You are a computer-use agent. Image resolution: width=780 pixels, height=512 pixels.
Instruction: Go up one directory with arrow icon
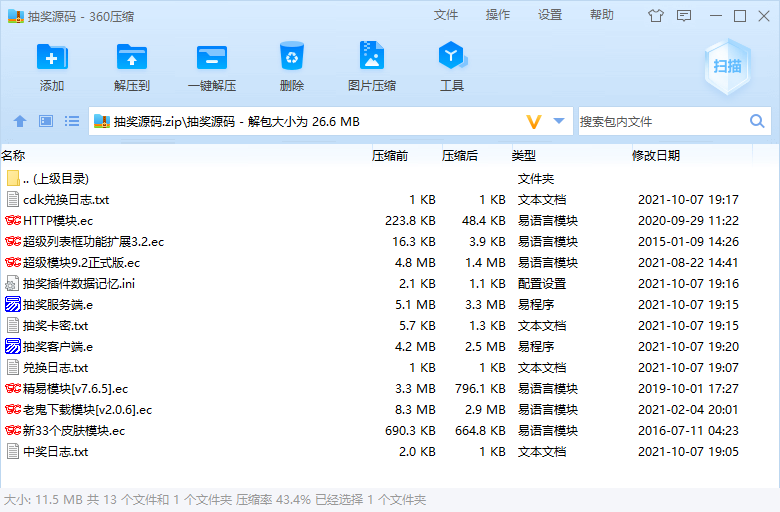click(20, 121)
